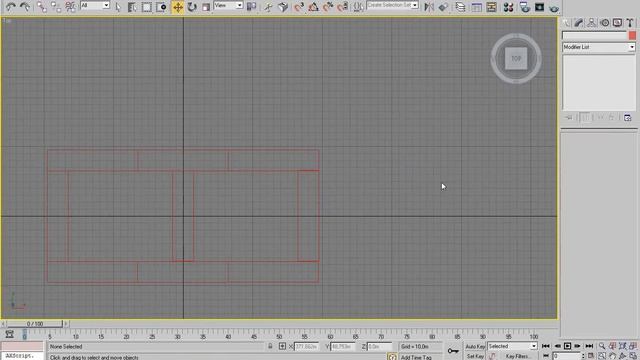Click the Set Keys large key button
Viewport: 640px width, 360px height.
453,351
